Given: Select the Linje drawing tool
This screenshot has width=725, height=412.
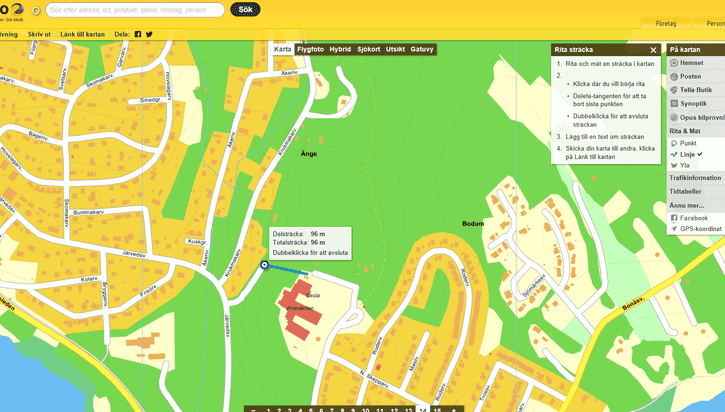Looking at the screenshot, I should click(688, 155).
